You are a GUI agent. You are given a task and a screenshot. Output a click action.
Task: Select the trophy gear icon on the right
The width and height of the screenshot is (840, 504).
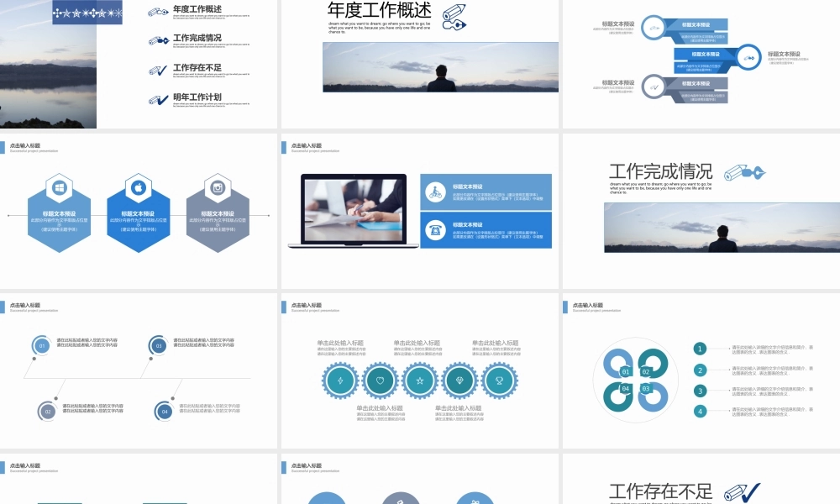(500, 381)
